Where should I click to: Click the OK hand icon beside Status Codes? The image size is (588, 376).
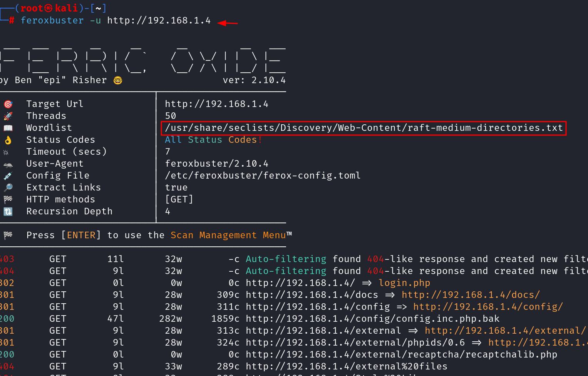(x=8, y=140)
